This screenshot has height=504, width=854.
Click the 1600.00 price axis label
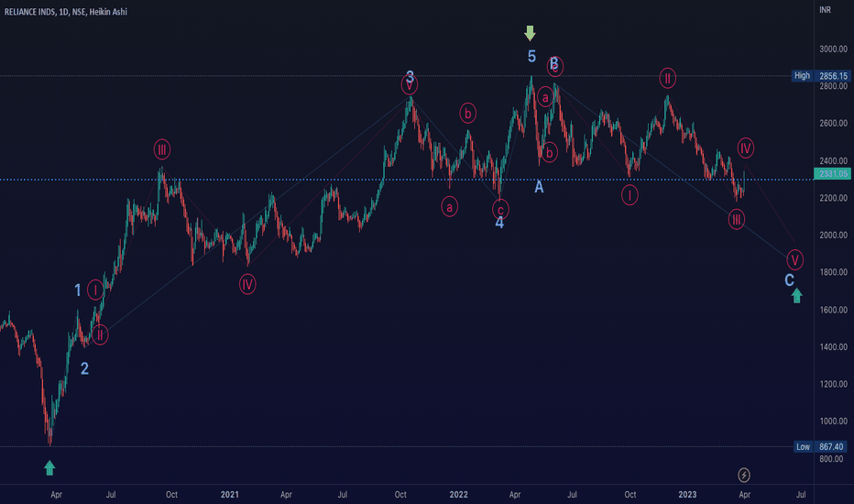833,310
